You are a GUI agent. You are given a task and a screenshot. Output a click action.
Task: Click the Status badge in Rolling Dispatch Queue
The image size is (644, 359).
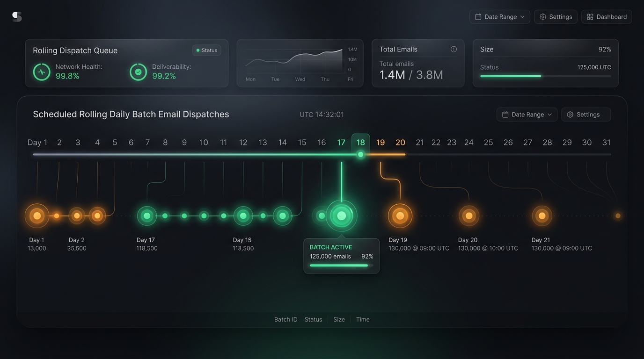click(206, 50)
